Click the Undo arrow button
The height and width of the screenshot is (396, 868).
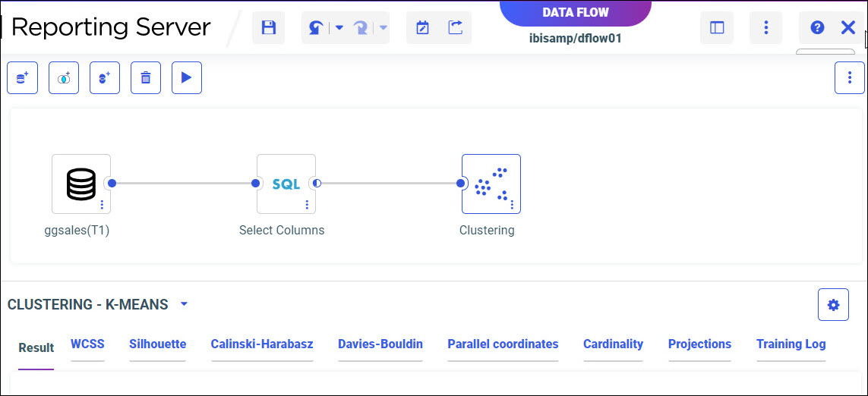coord(316,28)
